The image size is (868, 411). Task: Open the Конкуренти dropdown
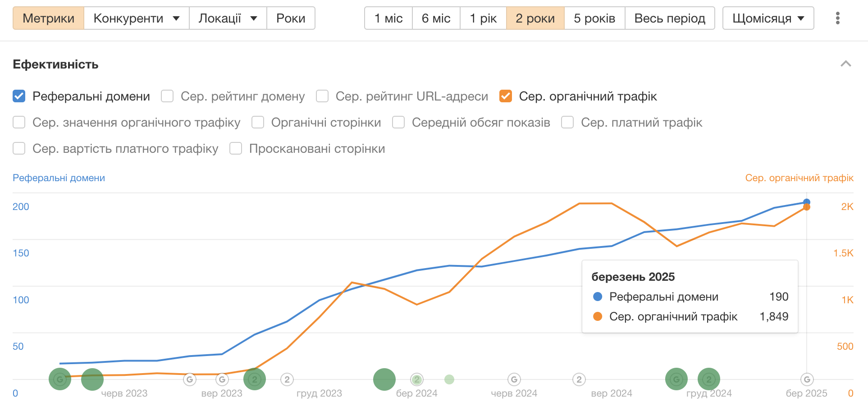click(x=136, y=18)
